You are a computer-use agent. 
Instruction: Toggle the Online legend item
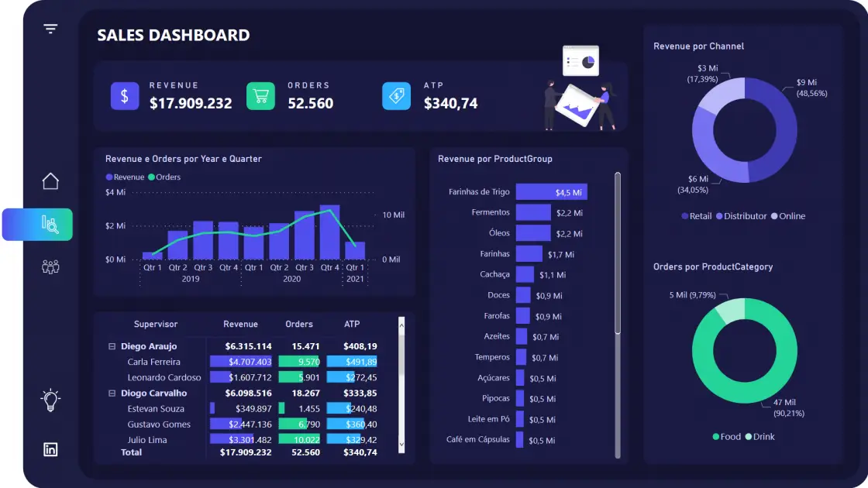pyautogui.click(x=787, y=216)
